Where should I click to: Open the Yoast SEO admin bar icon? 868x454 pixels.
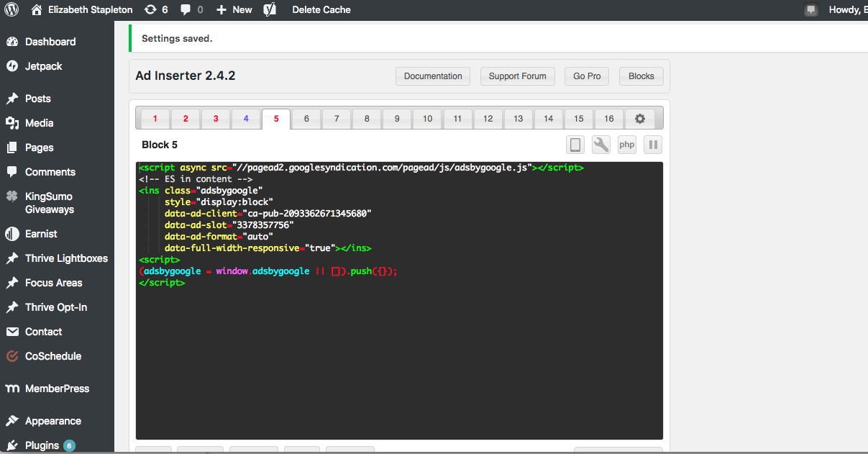[270, 9]
